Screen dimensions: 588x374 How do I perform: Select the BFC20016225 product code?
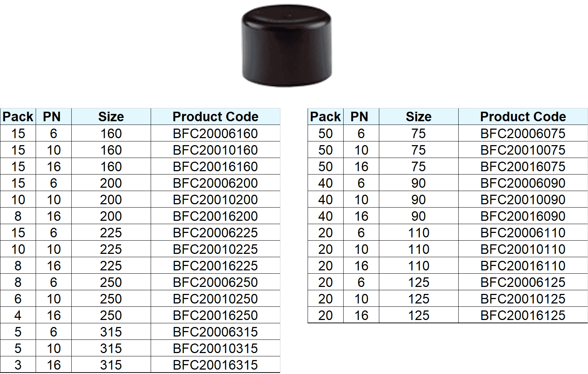point(215,266)
